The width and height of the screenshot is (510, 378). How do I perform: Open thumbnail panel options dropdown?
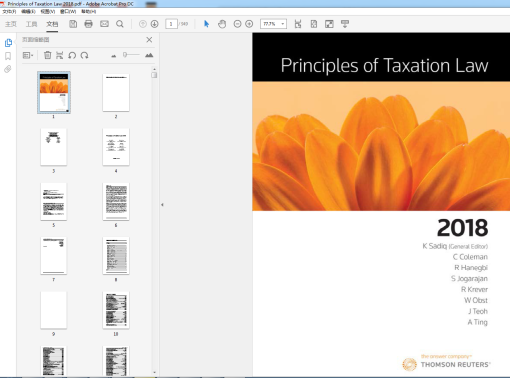pos(28,55)
